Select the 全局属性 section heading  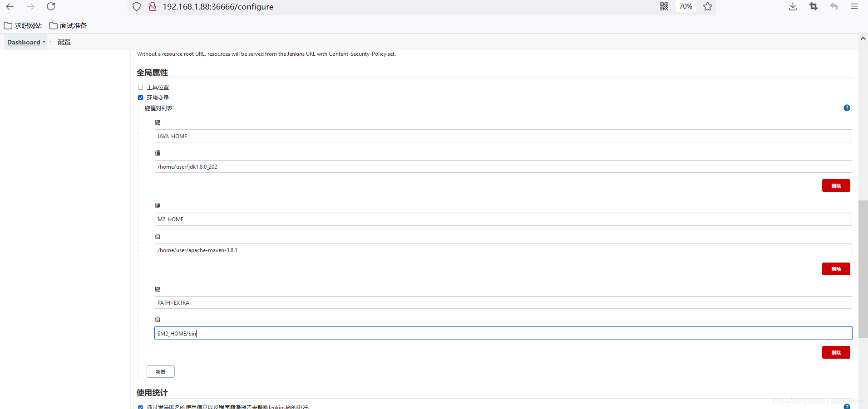[153, 73]
